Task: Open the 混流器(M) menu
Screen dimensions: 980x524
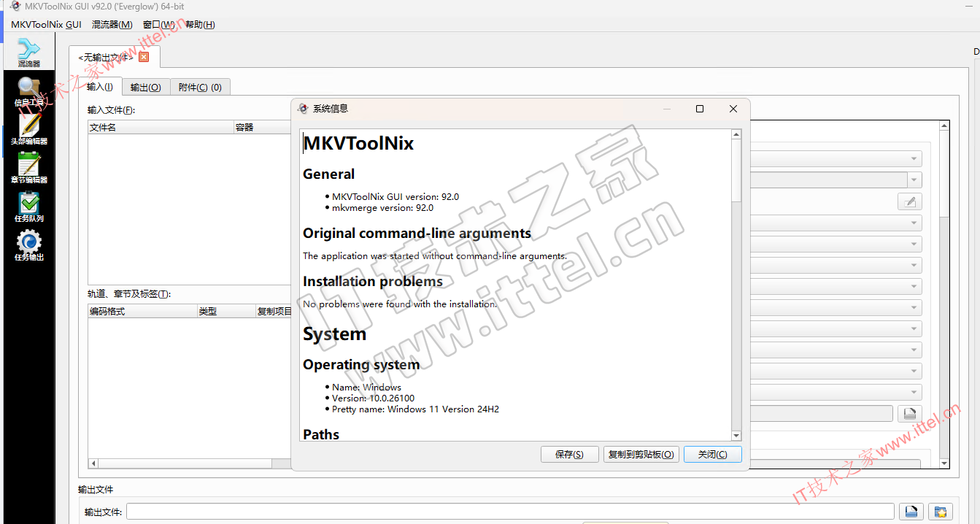Action: [112, 24]
